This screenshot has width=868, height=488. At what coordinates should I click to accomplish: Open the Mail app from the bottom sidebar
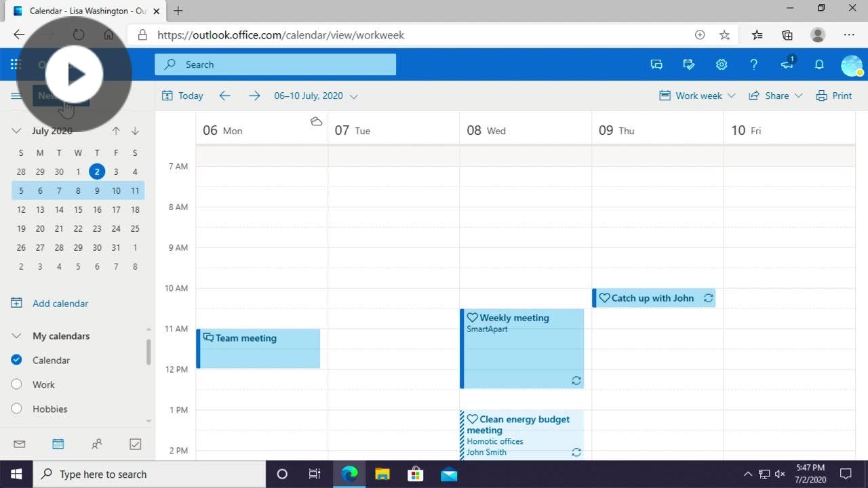tap(19, 444)
